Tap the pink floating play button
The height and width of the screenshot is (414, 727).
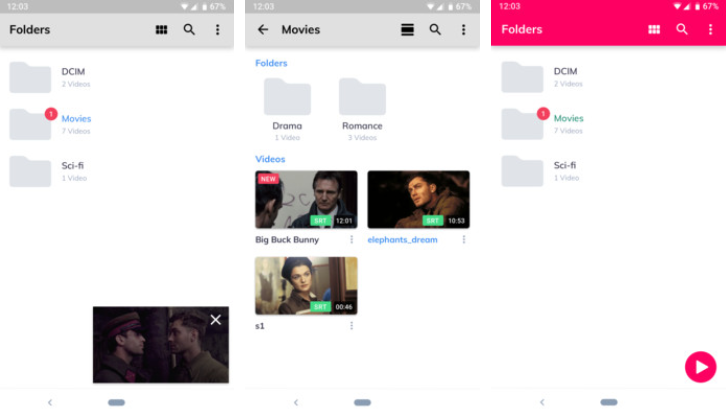coord(700,367)
